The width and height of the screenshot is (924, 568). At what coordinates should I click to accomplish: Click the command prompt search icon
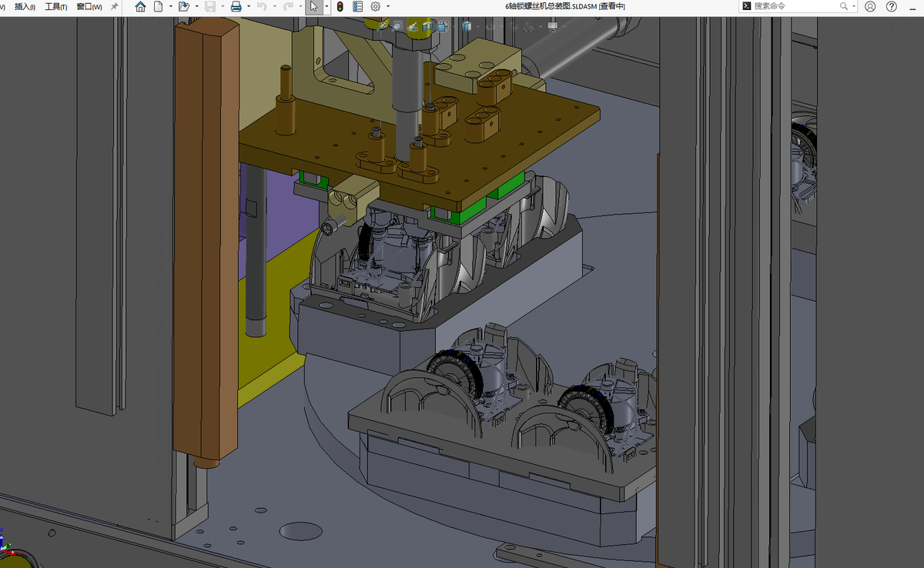(x=746, y=6)
